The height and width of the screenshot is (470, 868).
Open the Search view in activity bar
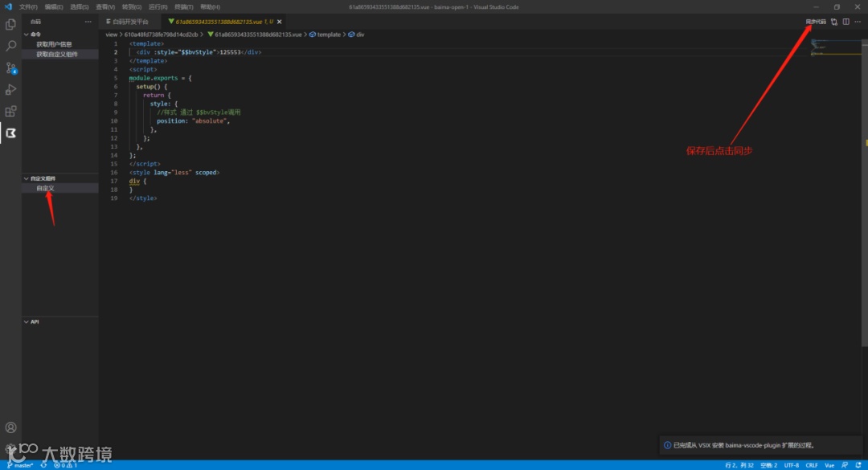[x=10, y=46]
